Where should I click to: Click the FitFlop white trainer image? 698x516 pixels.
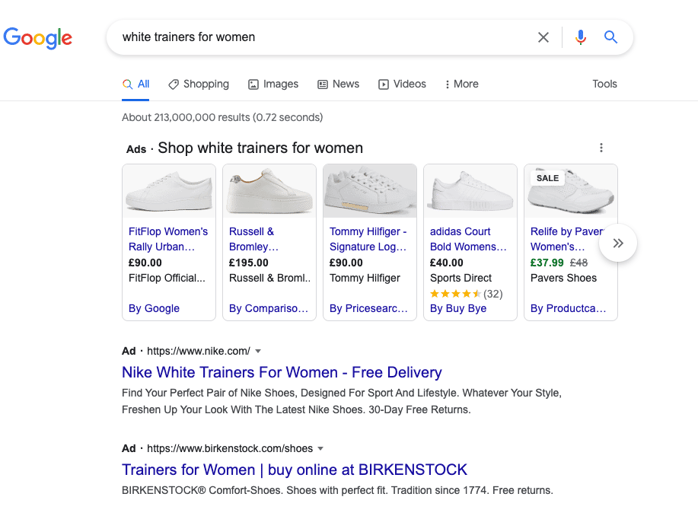coord(169,191)
